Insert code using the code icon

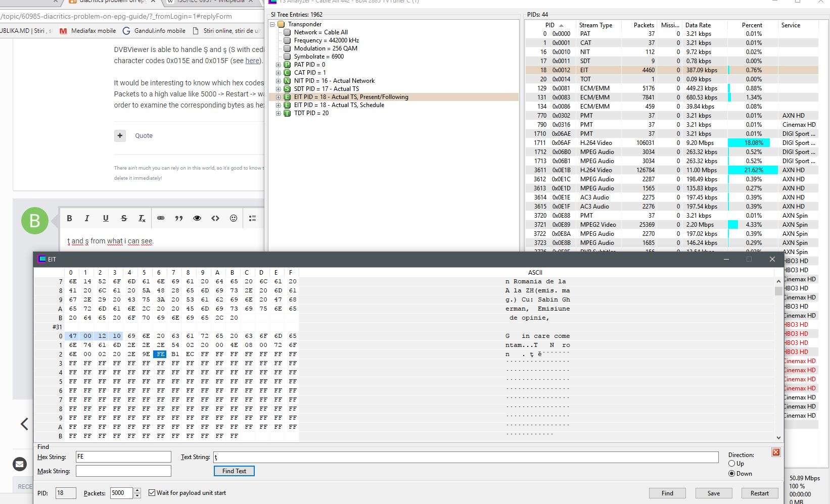coord(215,218)
